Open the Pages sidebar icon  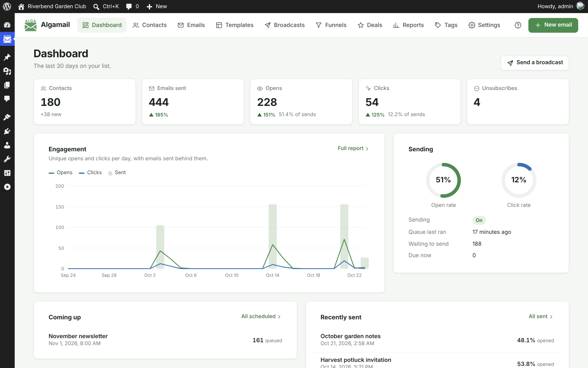tap(7, 85)
